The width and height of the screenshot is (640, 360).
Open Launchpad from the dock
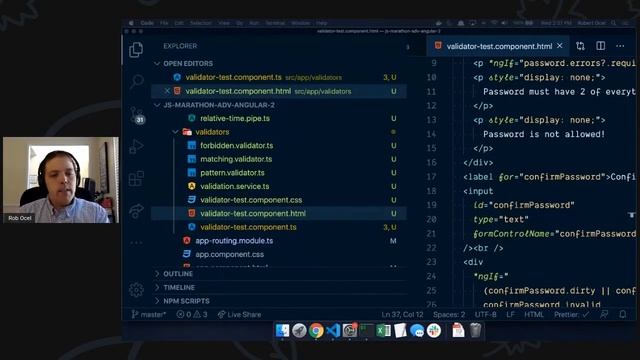pyautogui.click(x=299, y=330)
